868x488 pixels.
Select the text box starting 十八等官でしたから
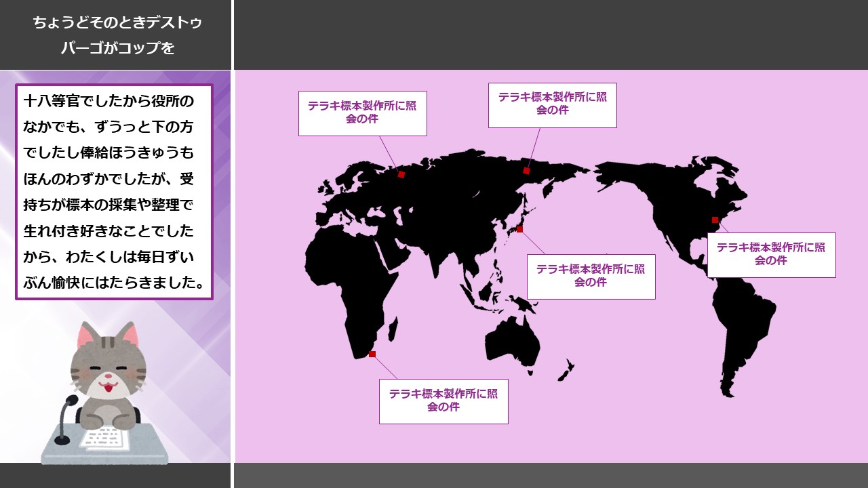(114, 192)
